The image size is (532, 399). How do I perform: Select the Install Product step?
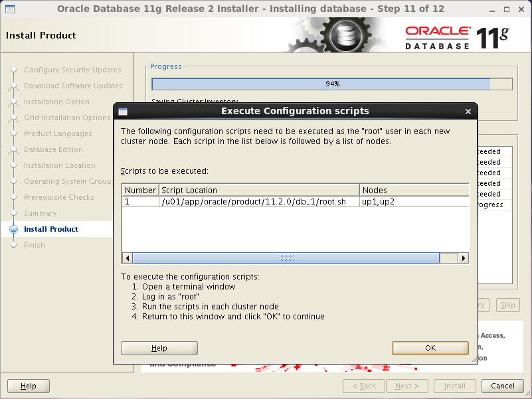[x=51, y=229]
